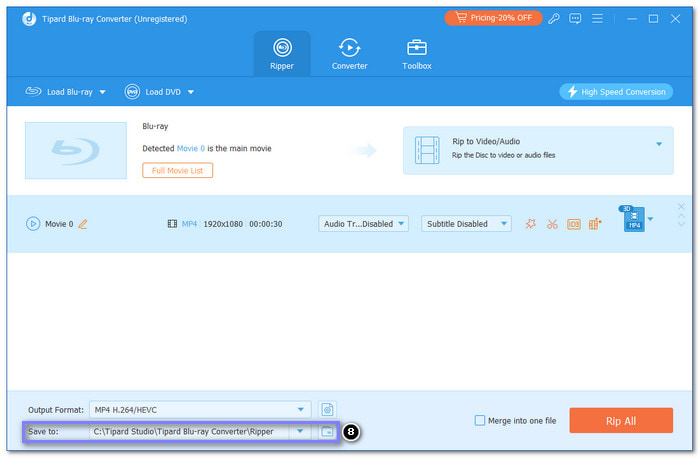Click the film strip icon beside MP4
This screenshot has width=700, height=458.
tap(172, 224)
